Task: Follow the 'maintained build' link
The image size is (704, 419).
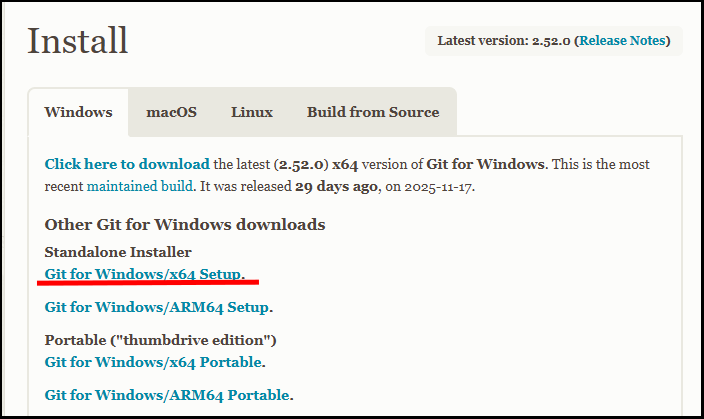Action: coord(140,186)
